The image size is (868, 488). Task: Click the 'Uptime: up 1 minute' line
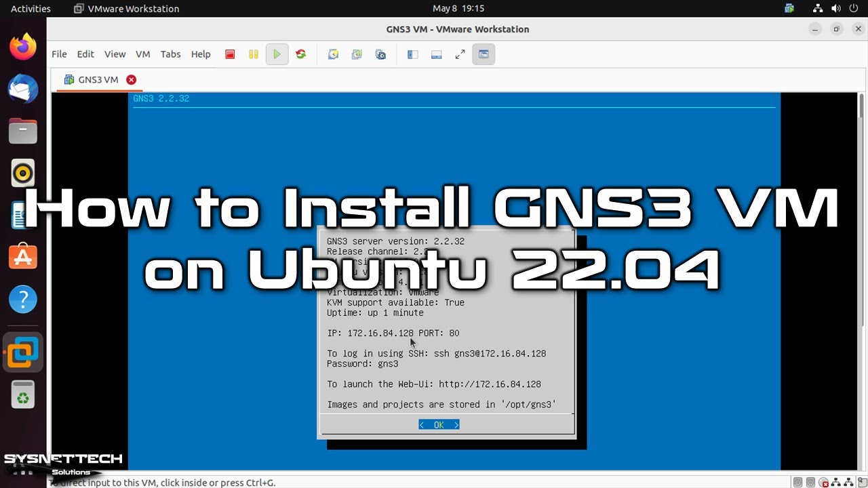375,312
